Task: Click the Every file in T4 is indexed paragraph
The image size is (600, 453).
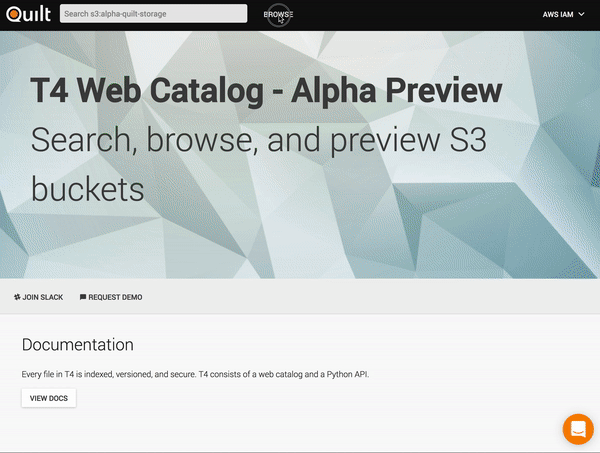Action: pyautogui.click(x=195, y=374)
